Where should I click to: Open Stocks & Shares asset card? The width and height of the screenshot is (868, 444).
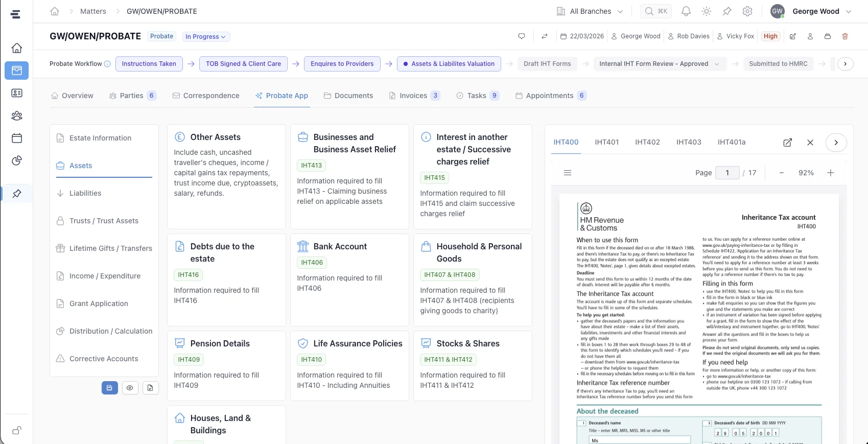473,366
